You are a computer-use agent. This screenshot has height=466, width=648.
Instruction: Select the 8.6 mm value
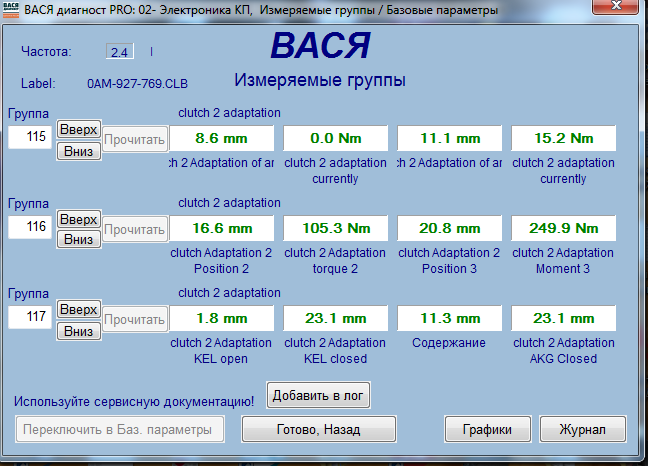click(x=222, y=138)
